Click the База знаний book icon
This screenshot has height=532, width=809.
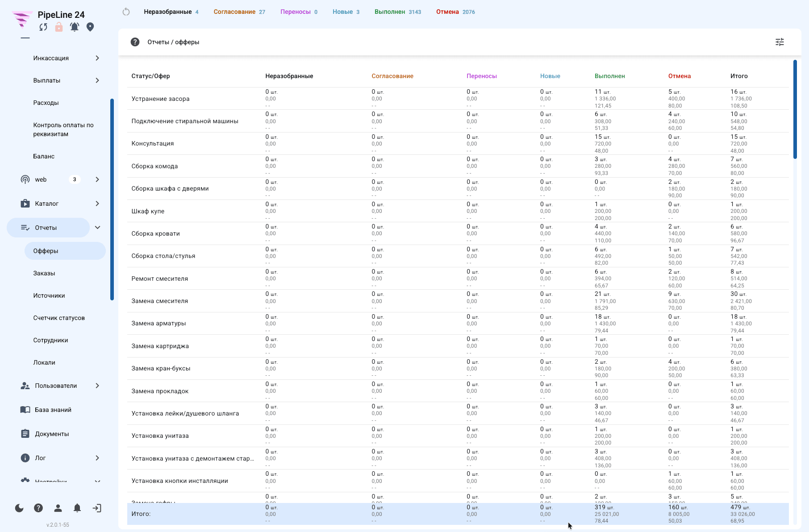click(x=25, y=410)
